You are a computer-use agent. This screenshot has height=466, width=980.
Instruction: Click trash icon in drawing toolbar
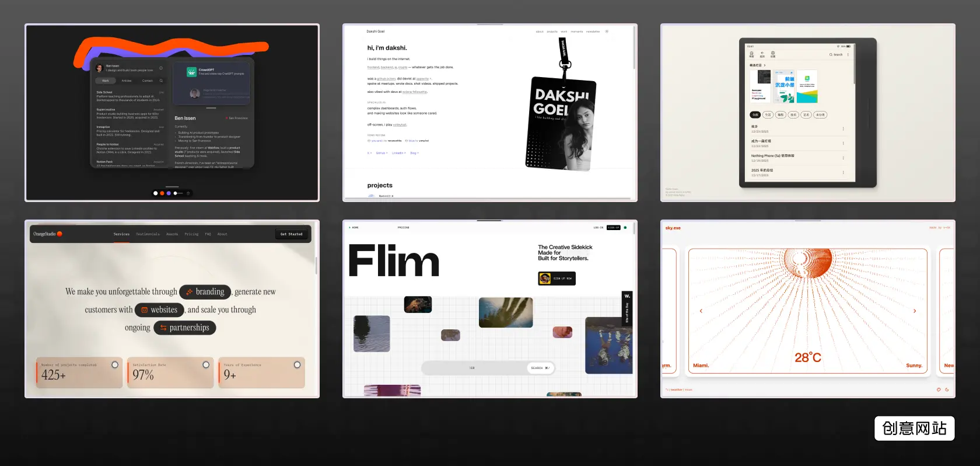coord(188,193)
